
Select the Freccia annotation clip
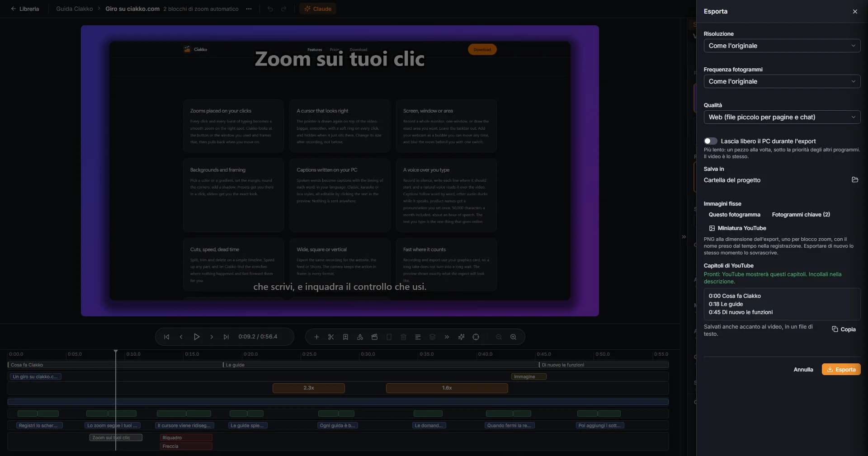coord(186,446)
